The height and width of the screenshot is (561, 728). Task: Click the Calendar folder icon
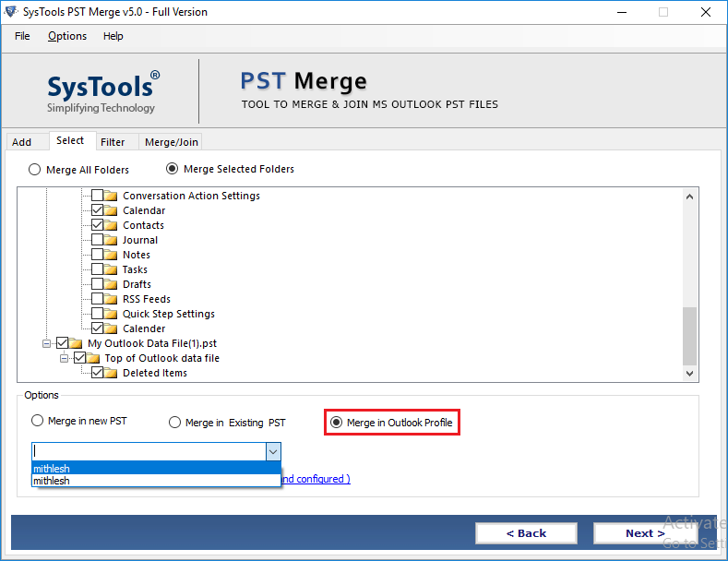pos(111,210)
